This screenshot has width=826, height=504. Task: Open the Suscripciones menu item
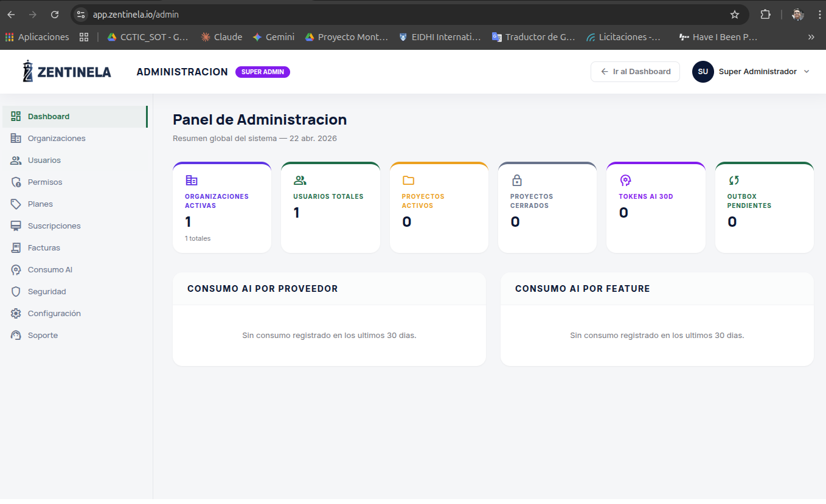coord(76,226)
